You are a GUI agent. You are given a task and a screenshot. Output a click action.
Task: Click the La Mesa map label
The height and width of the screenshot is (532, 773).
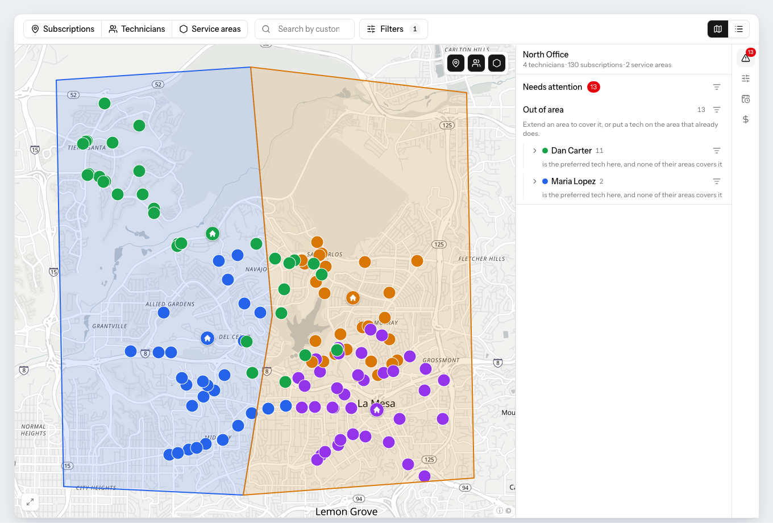coord(376,404)
